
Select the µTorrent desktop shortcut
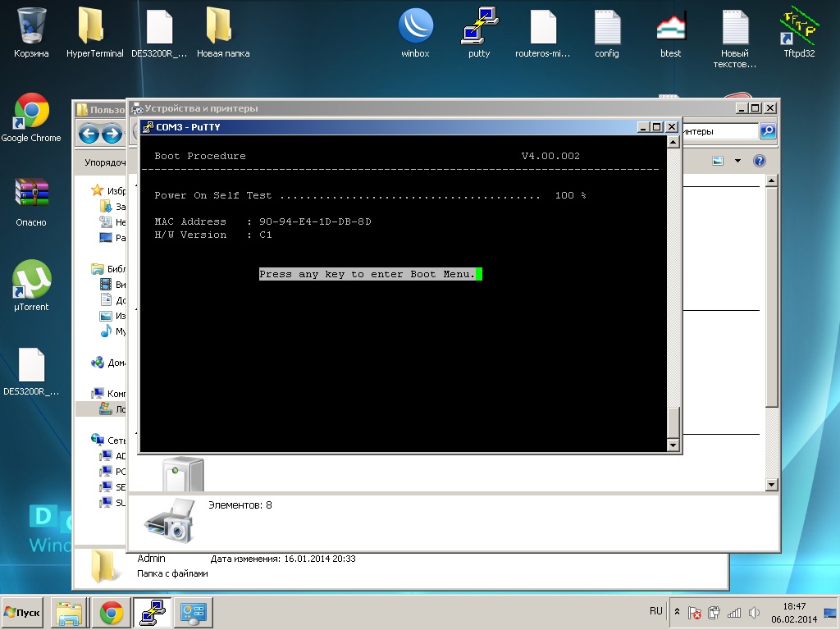pos(31,281)
